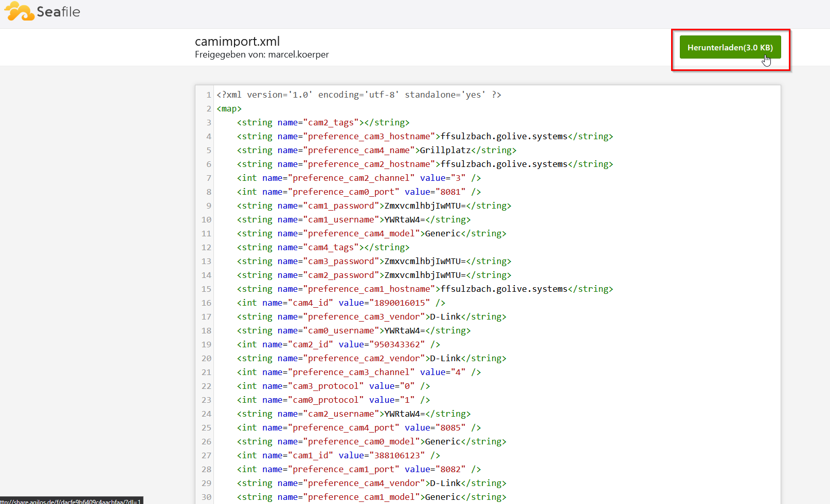
Task: Click the cam1_password line
Action: click(x=374, y=206)
